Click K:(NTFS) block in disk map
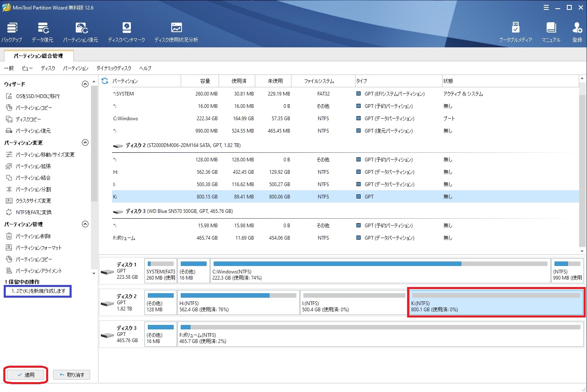 pyautogui.click(x=496, y=303)
